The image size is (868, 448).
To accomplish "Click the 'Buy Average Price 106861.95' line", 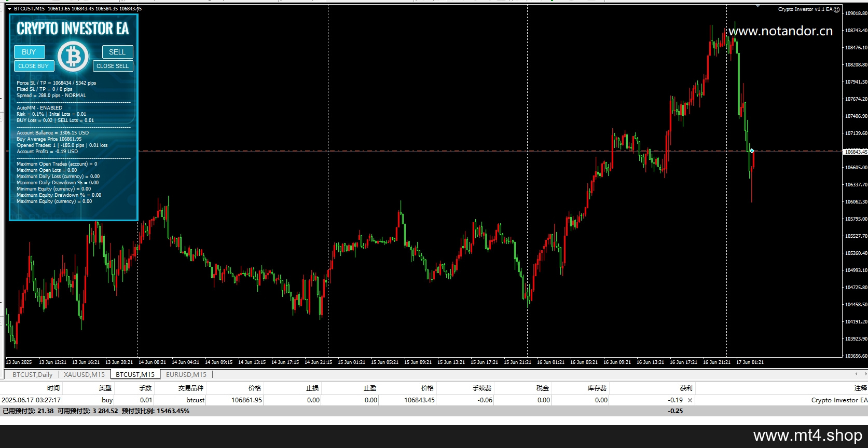I will [49, 139].
